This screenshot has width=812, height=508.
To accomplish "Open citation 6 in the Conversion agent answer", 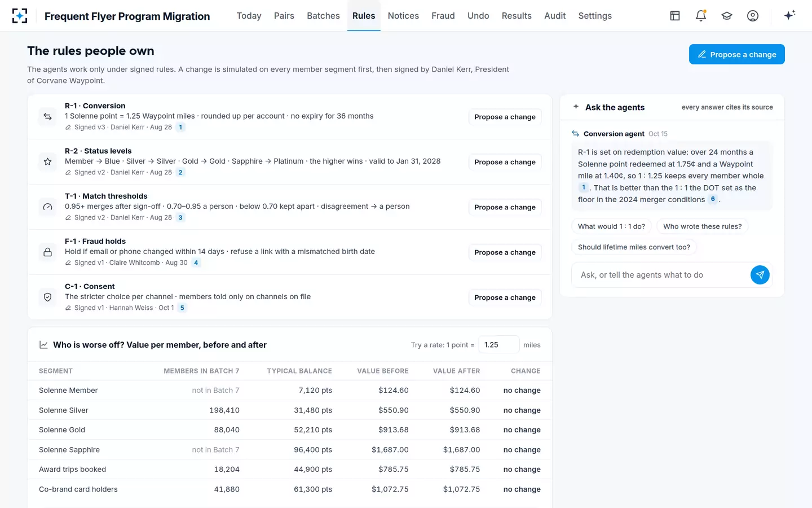I will [x=713, y=199].
